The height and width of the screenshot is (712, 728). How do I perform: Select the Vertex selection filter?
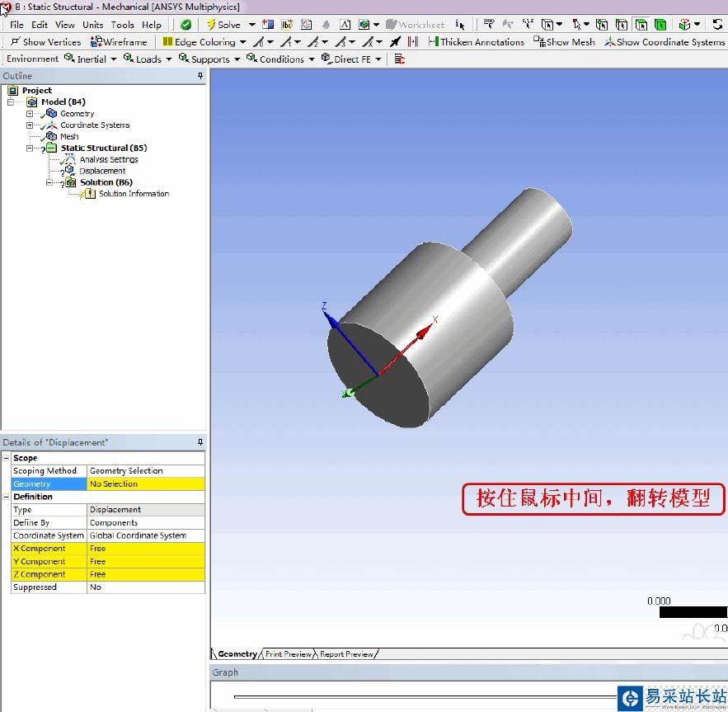[x=602, y=25]
